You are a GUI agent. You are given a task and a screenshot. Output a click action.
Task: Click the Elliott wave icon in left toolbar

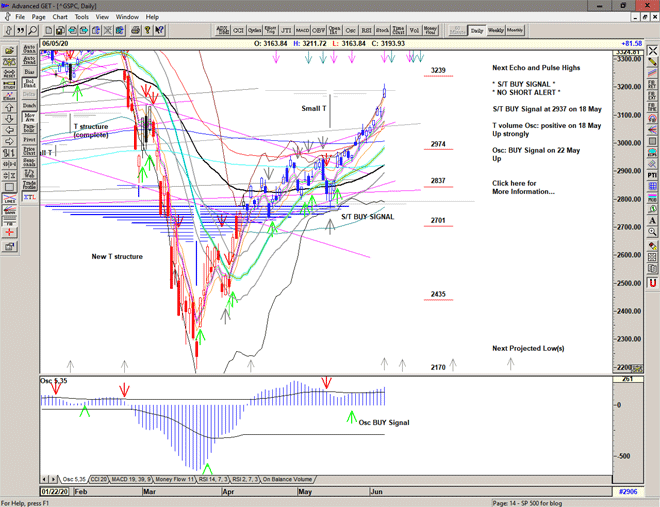click(x=9, y=96)
